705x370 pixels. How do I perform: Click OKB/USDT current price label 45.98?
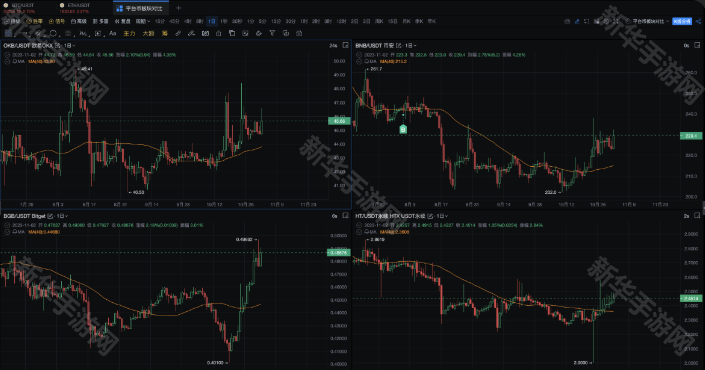[x=339, y=121]
